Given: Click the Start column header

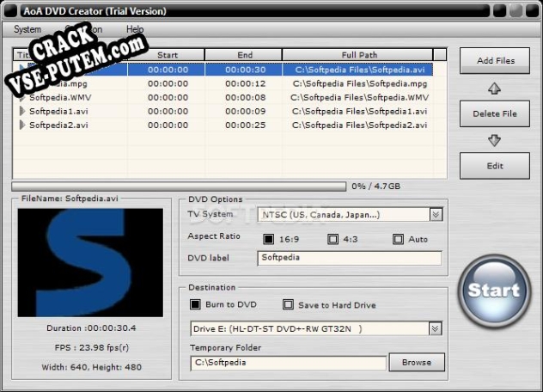Looking at the screenshot, I should coord(167,55).
